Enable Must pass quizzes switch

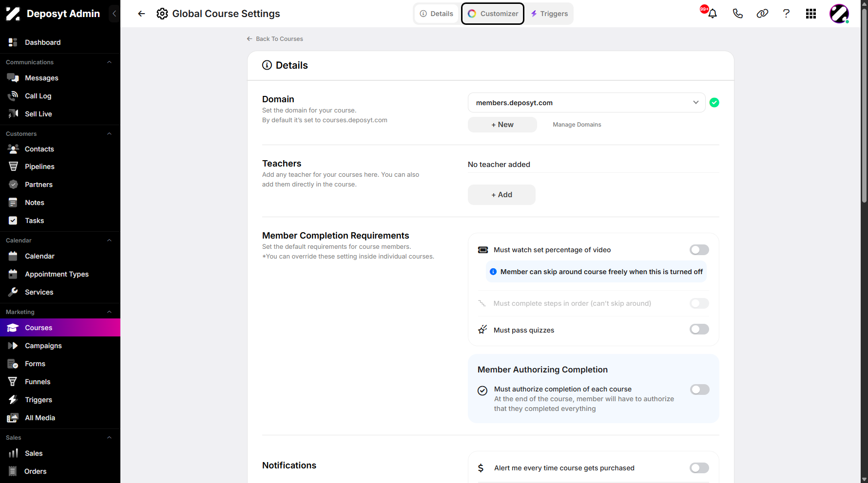coord(699,329)
